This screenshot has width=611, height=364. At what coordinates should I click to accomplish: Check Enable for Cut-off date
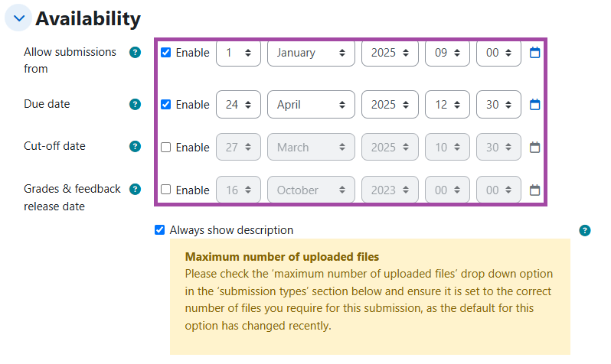[x=165, y=147]
